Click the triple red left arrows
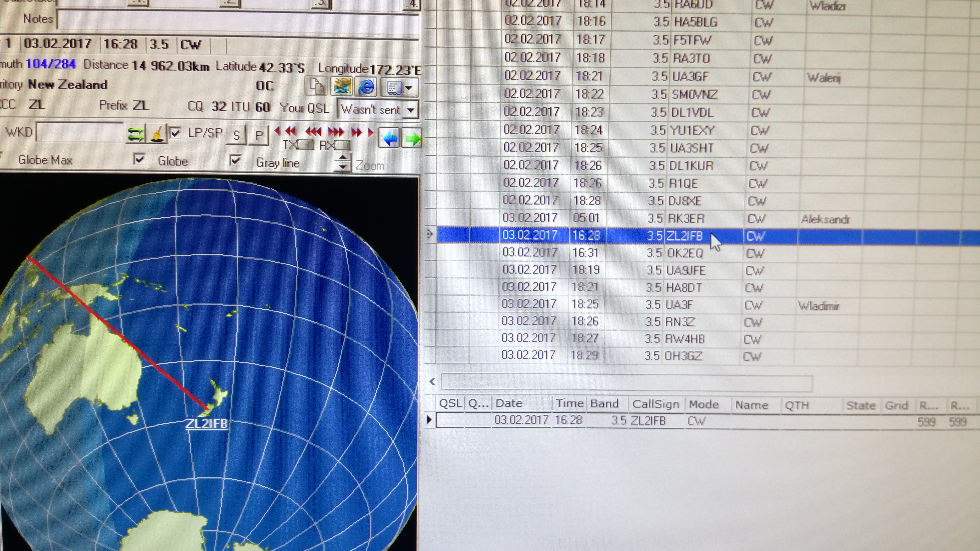This screenshot has width=980, height=551. (313, 132)
